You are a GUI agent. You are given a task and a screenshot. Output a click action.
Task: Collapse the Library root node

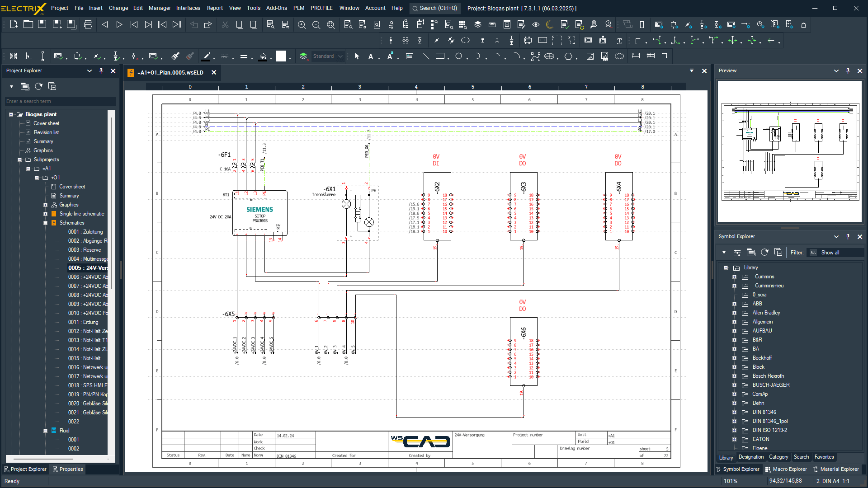tap(726, 267)
